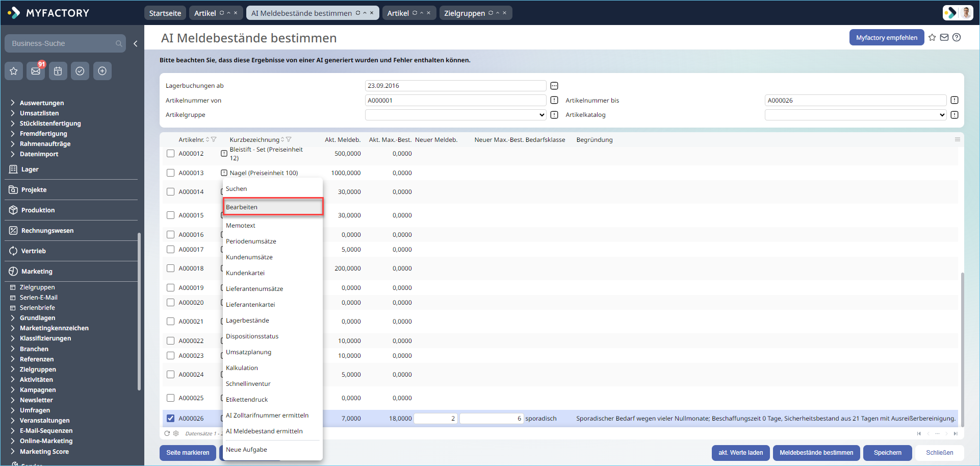Viewport: 980px width, 466px height.
Task: Expand the Online-Marketing tree node
Action: (x=12, y=440)
